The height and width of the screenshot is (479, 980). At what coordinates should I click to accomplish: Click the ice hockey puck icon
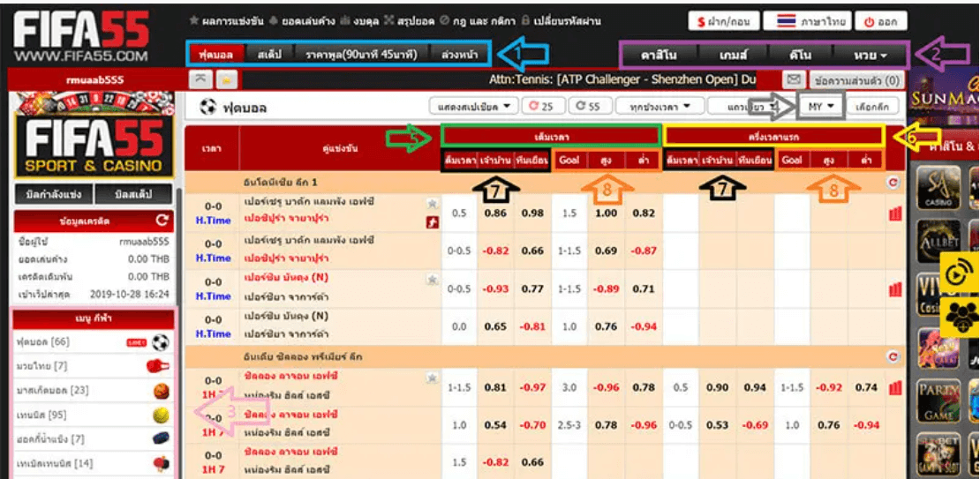click(x=162, y=439)
